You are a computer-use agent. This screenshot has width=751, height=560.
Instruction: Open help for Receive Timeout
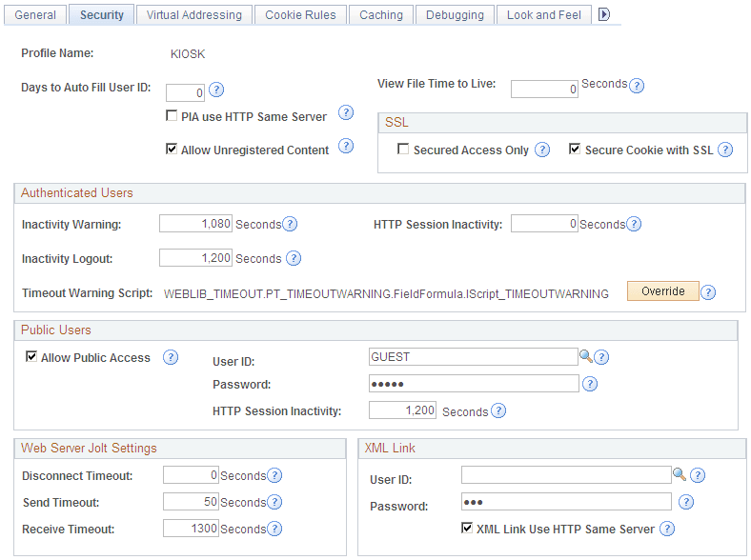(274, 529)
